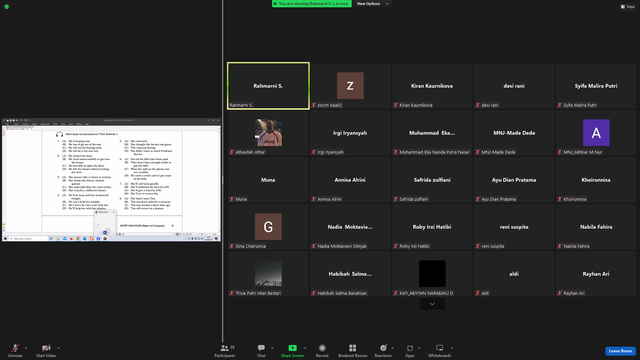Select Kiran Kaurnikova participant tile
This screenshot has height=360, width=640.
[x=432, y=86]
